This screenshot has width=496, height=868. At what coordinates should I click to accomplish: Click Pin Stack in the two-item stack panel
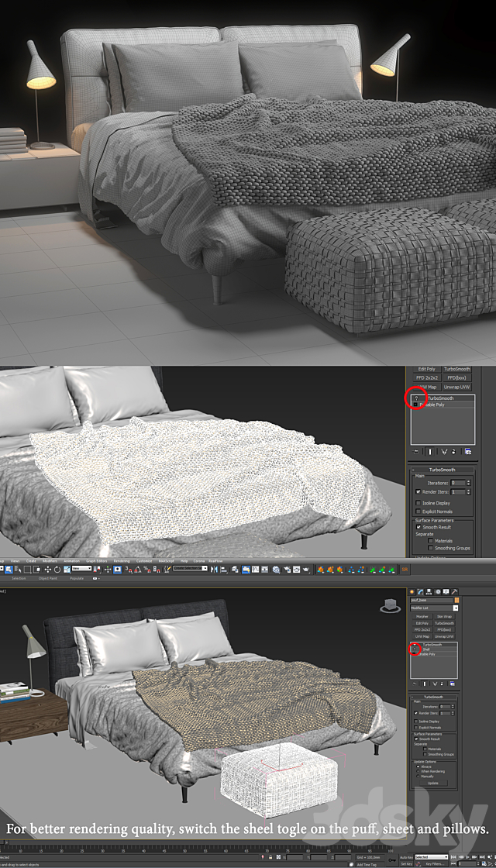click(415, 451)
